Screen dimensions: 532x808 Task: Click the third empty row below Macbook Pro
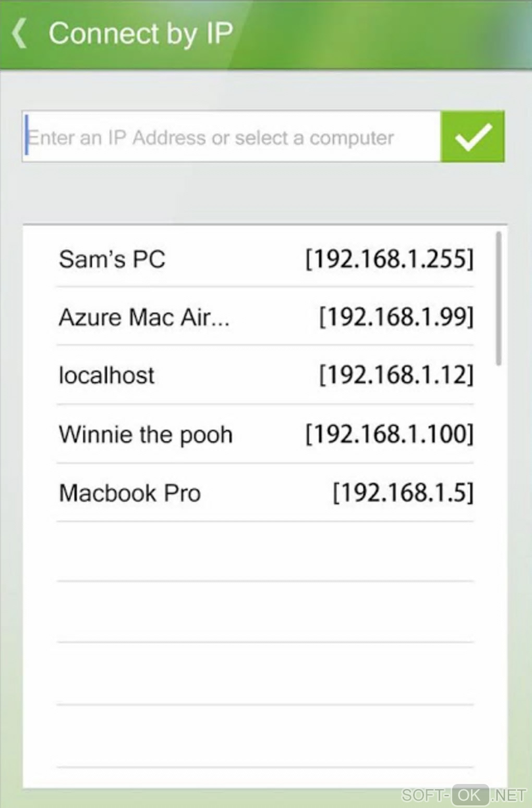[x=265, y=673]
